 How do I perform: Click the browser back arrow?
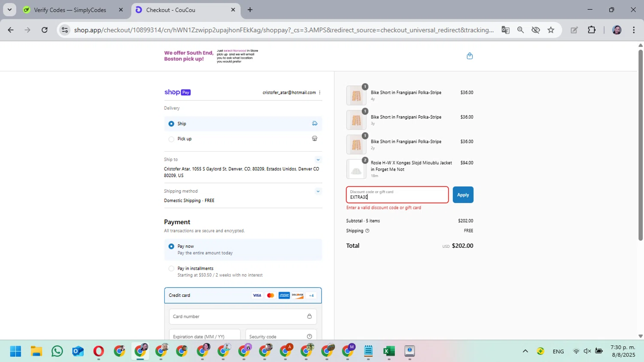pos(11,30)
